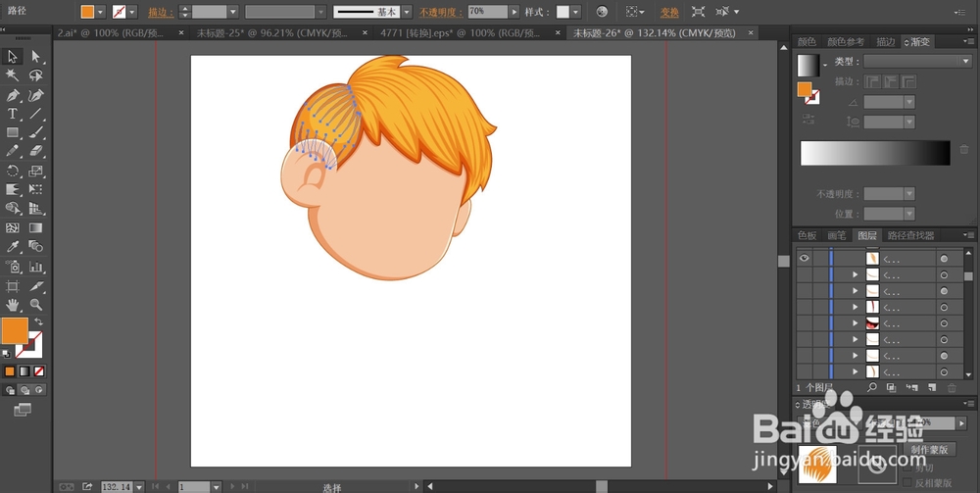
Task: Open 描边 stroke link in control bar
Action: (x=161, y=12)
